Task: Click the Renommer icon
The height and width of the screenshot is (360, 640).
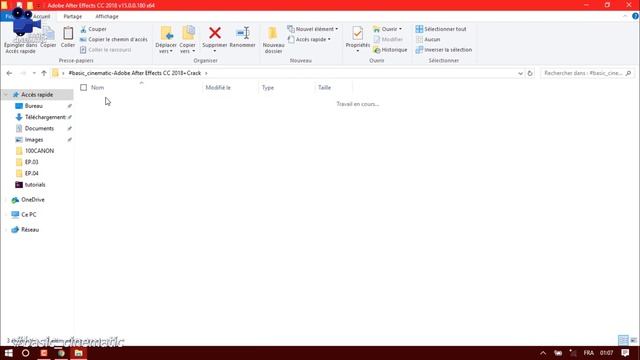Action: (x=242, y=33)
